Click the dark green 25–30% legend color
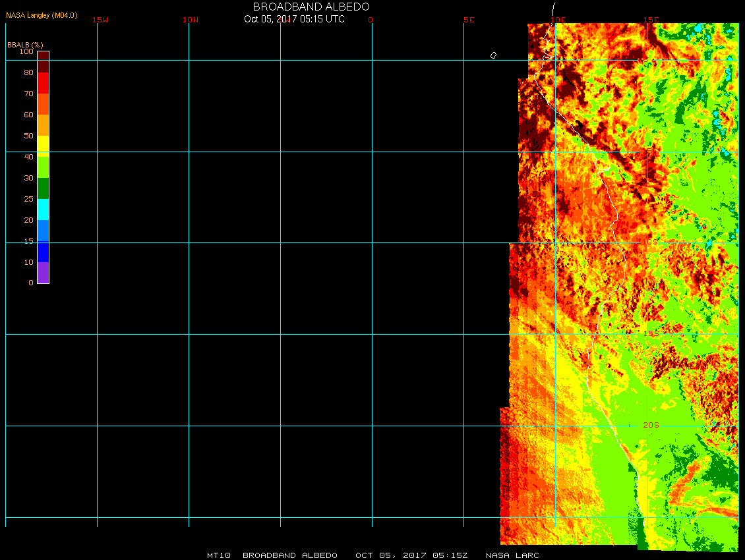The image size is (745, 560). [x=44, y=188]
